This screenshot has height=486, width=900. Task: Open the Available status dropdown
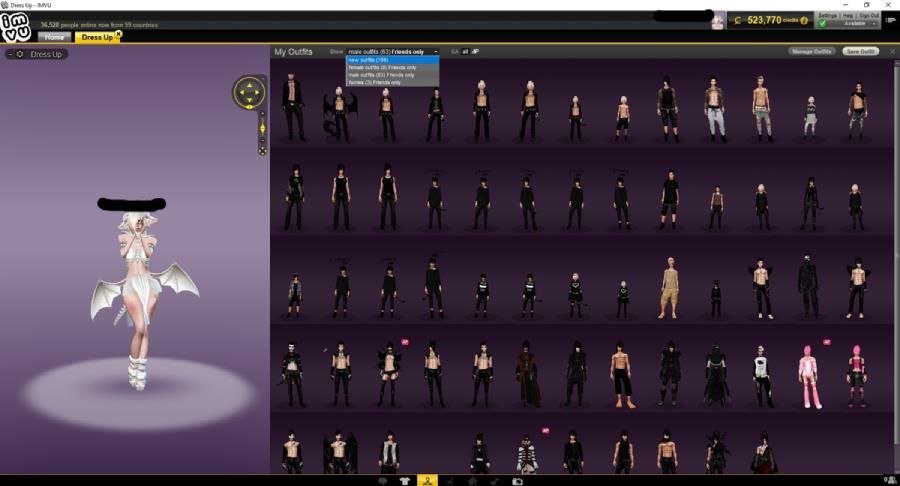click(x=853, y=24)
